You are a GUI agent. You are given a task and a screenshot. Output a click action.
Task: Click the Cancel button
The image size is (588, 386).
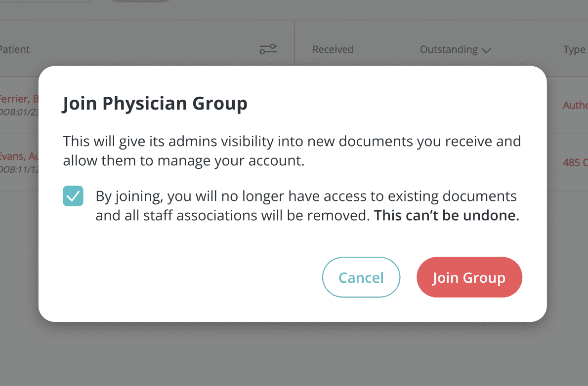(x=361, y=277)
